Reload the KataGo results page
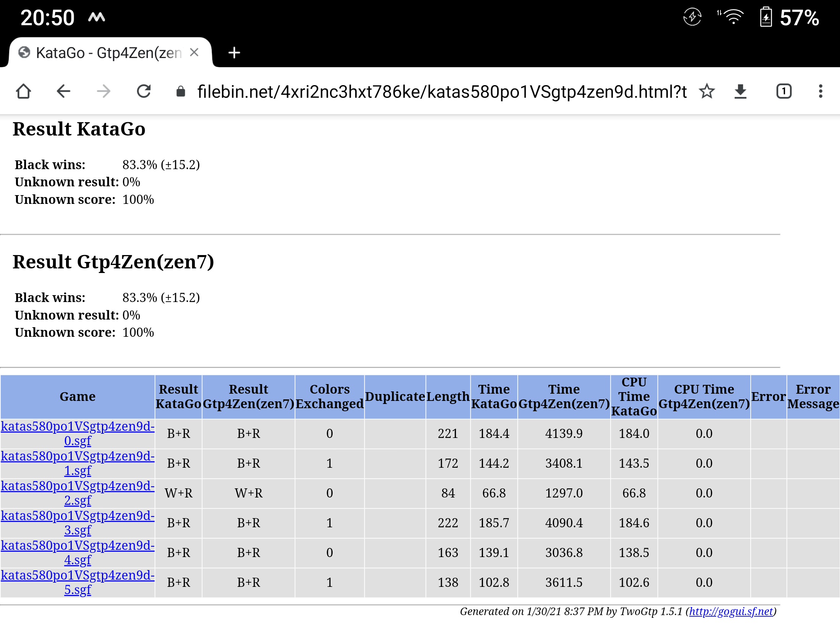 [x=144, y=91]
